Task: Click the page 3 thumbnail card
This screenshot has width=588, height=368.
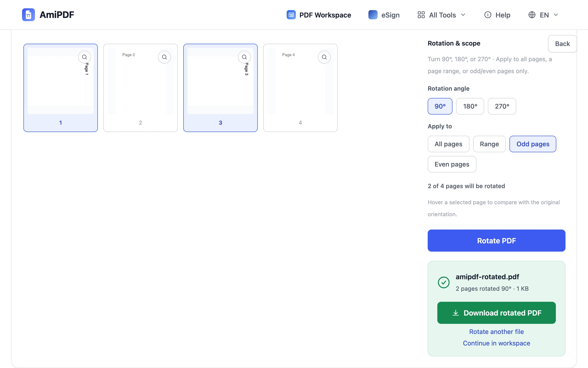Action: (221, 88)
